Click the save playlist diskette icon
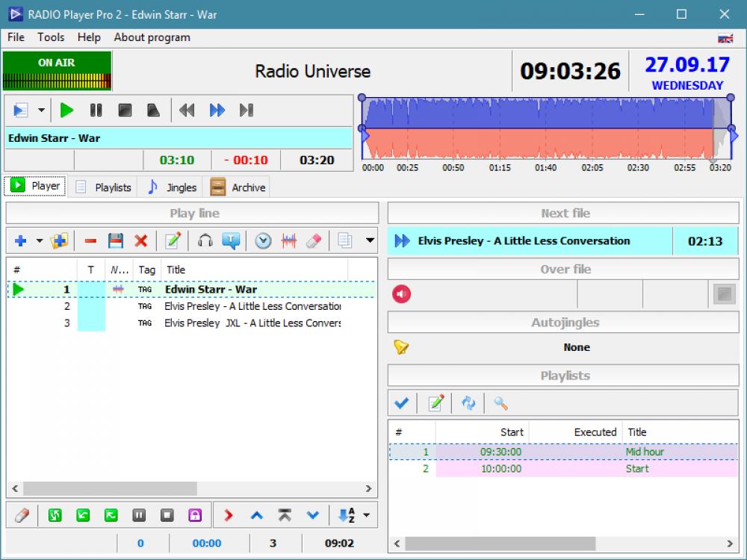This screenshot has width=747, height=560. (116, 240)
